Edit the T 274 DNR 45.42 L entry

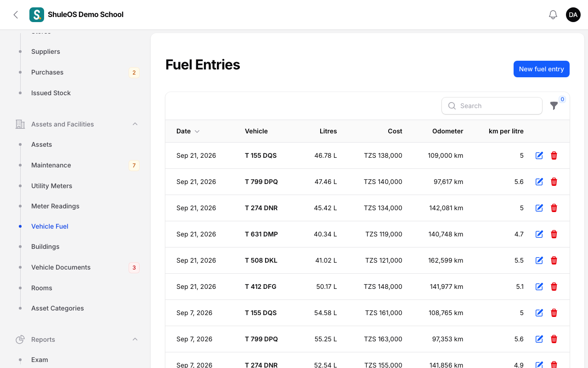tap(539, 208)
